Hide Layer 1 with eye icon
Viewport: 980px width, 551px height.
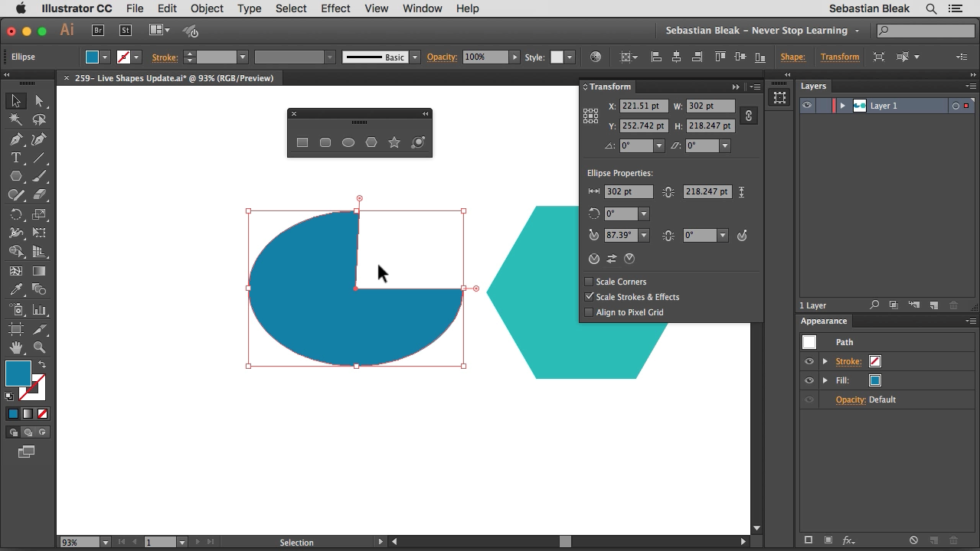[807, 106]
